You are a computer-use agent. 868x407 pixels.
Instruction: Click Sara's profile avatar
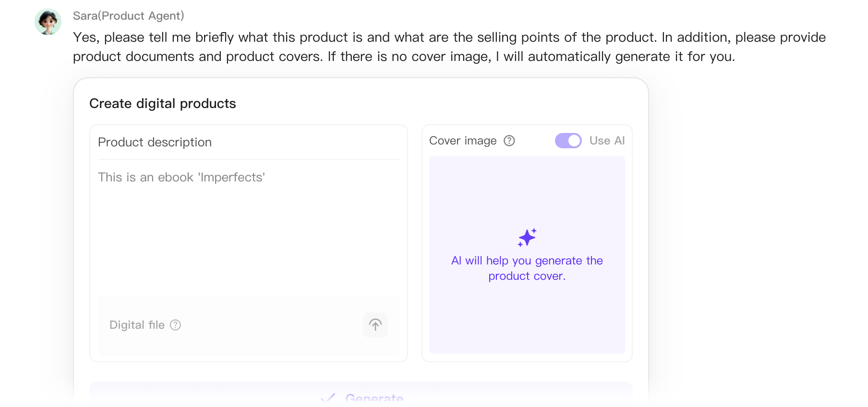coord(48,22)
